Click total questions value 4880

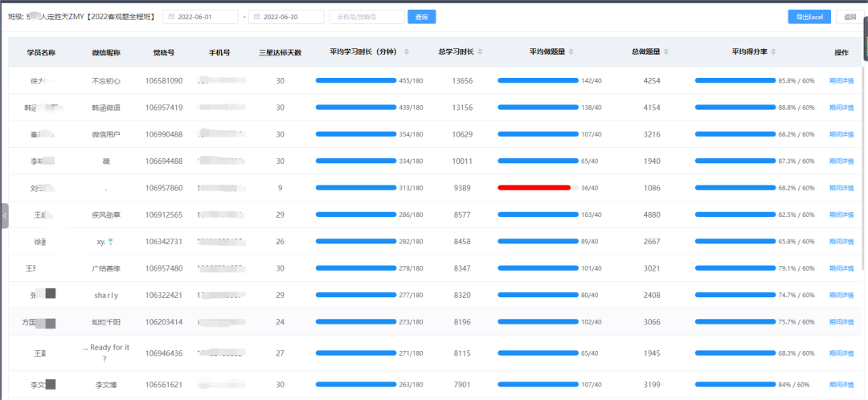click(652, 214)
